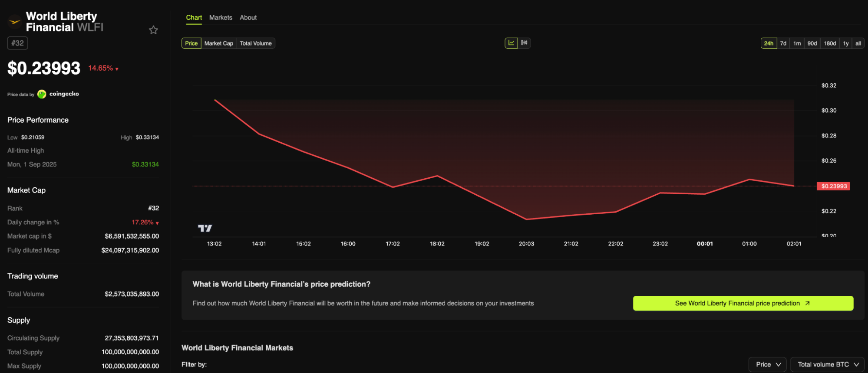This screenshot has height=373, width=868.
Task: Select the 7d time range
Action: pos(783,43)
